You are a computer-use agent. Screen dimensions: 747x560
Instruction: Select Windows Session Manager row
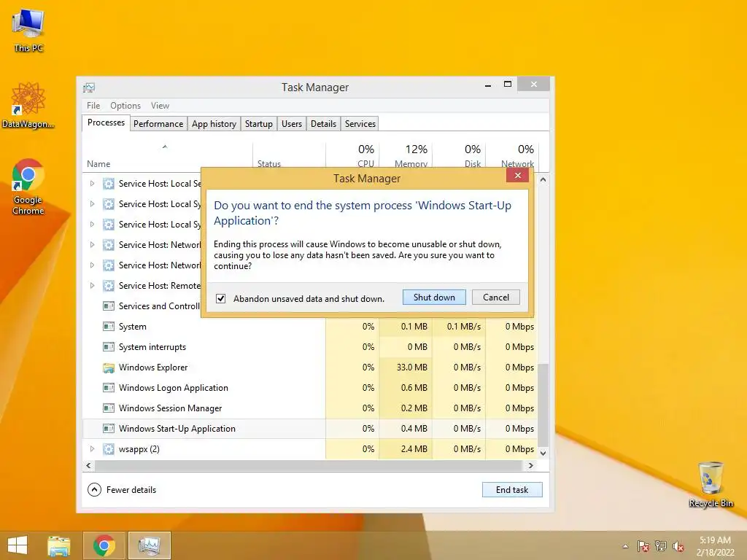click(x=309, y=408)
